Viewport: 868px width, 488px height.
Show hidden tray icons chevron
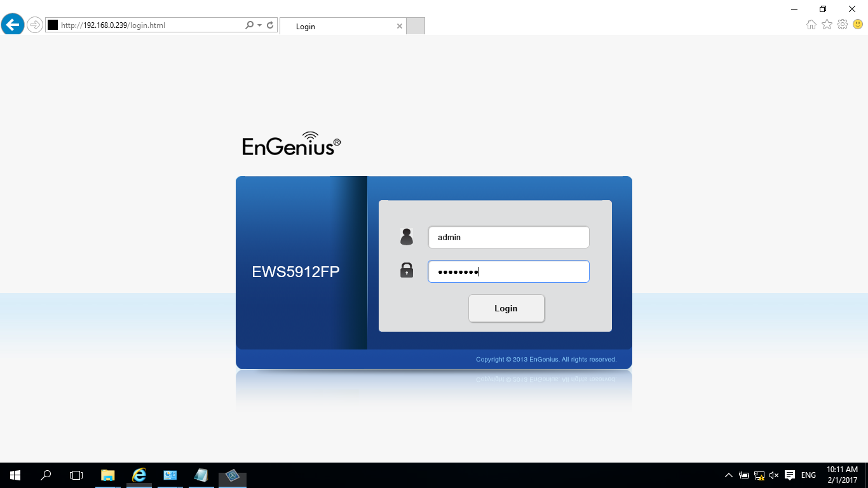coord(729,475)
